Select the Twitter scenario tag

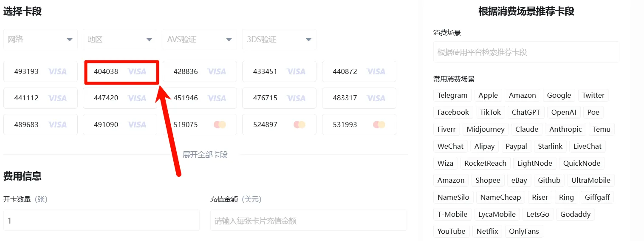593,95
